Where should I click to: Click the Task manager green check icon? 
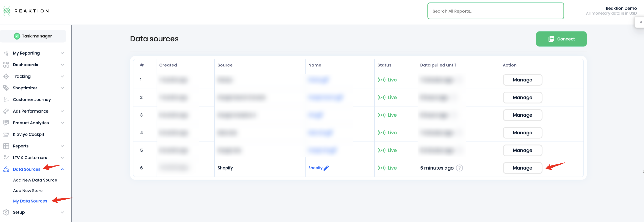pyautogui.click(x=17, y=36)
